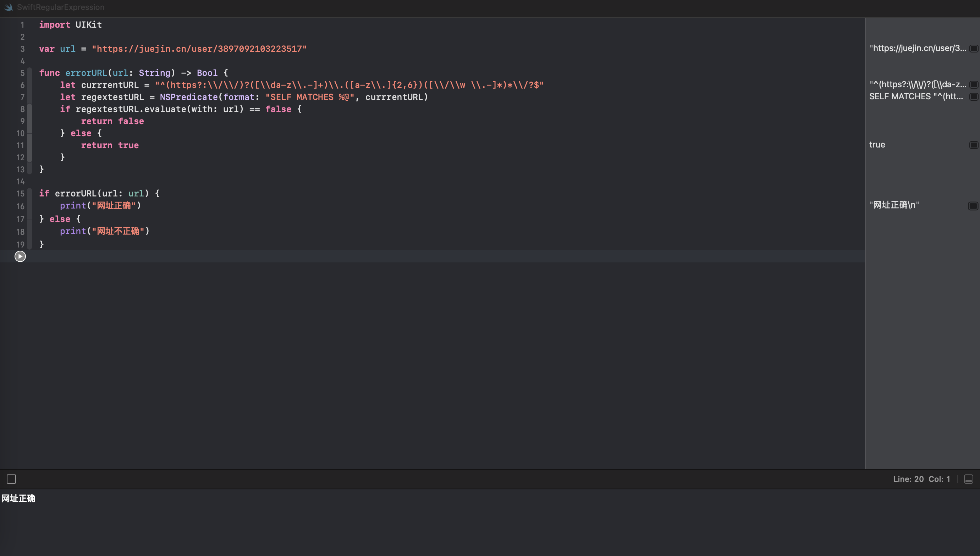This screenshot has height=556, width=980.
Task: Open Quick Look for the "网址正确\n" result
Action: click(x=973, y=206)
